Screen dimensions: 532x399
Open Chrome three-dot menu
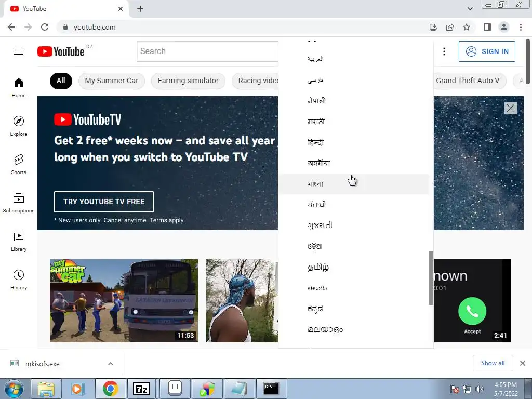(521, 27)
